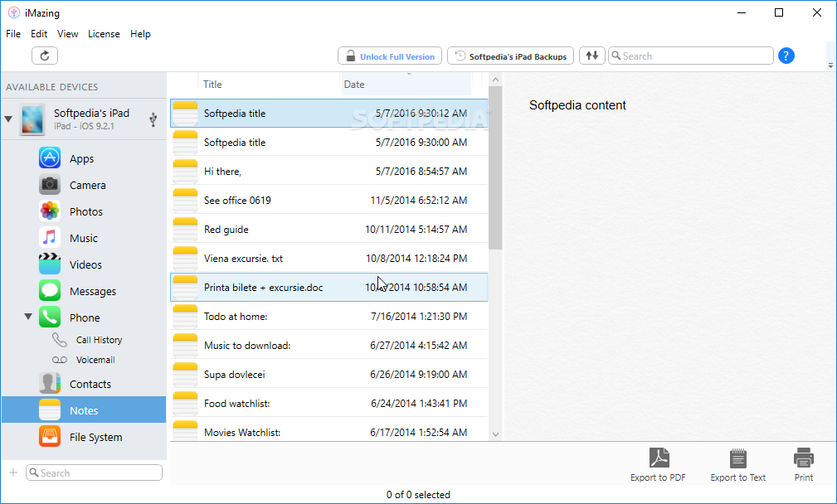Screen dimensions: 837x504
Task: Click the USB connection icon for iPad
Action: pyautogui.click(x=153, y=119)
